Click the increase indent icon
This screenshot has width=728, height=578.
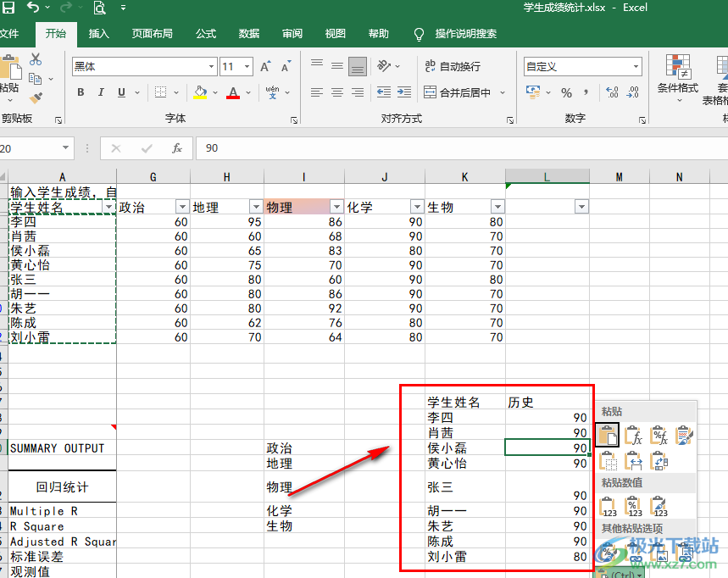point(404,92)
